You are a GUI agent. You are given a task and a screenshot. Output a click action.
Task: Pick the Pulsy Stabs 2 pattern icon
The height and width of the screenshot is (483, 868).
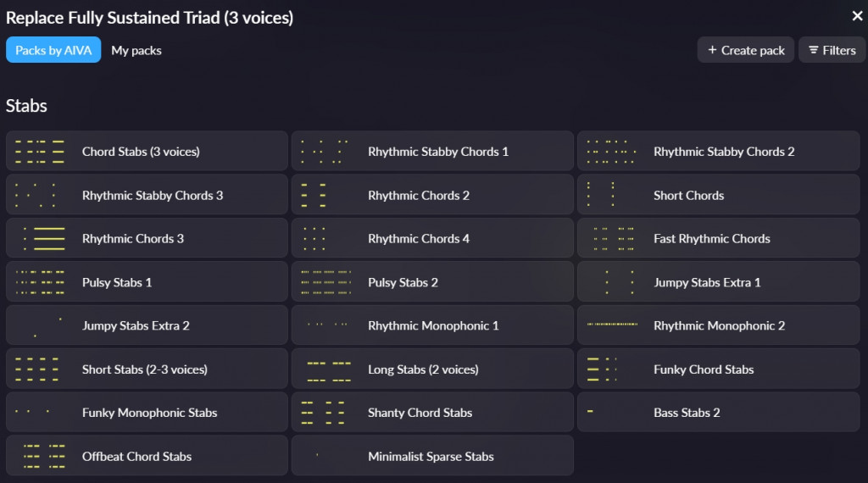(x=326, y=281)
